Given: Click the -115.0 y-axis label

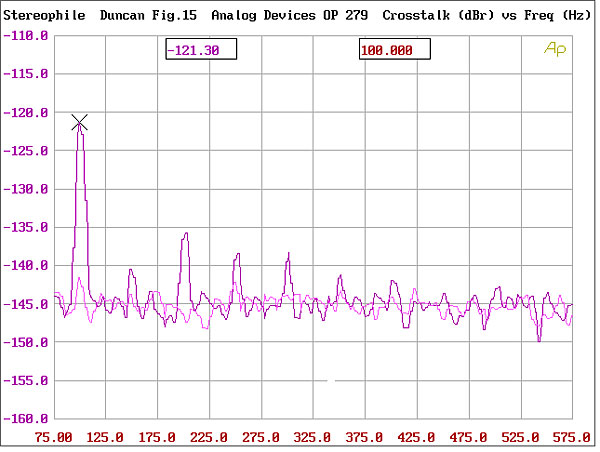Looking at the screenshot, I should [26, 73].
